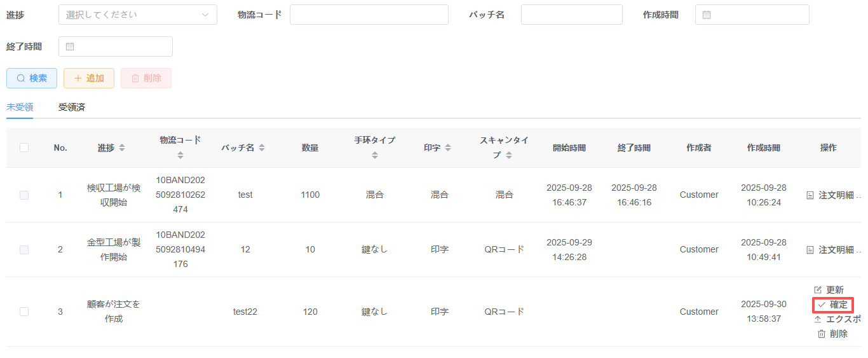
Task: Tick the select-all header checkbox
Action: (24, 148)
